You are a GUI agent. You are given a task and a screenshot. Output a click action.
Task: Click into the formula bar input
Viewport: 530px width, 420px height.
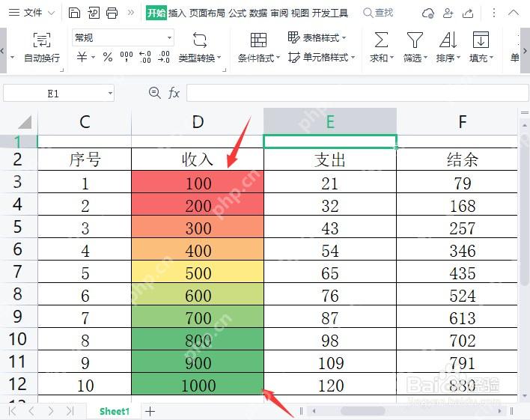[357, 93]
